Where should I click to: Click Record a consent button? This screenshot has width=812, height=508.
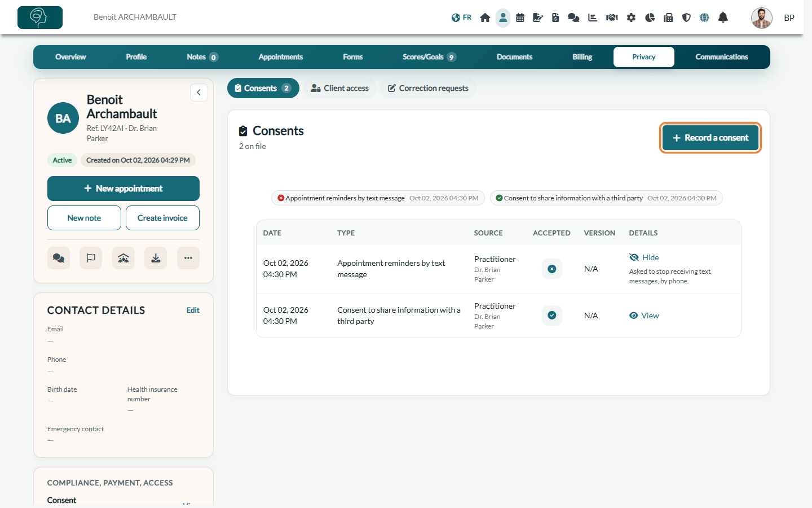[x=710, y=138]
